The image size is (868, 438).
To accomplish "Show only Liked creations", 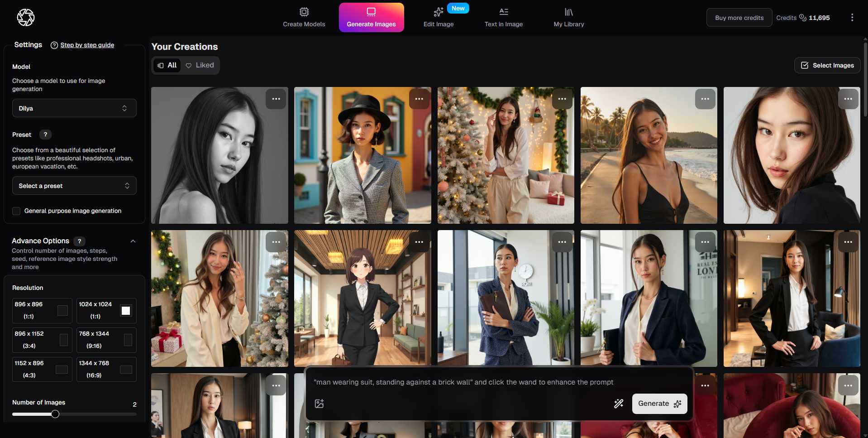I will click(x=200, y=65).
